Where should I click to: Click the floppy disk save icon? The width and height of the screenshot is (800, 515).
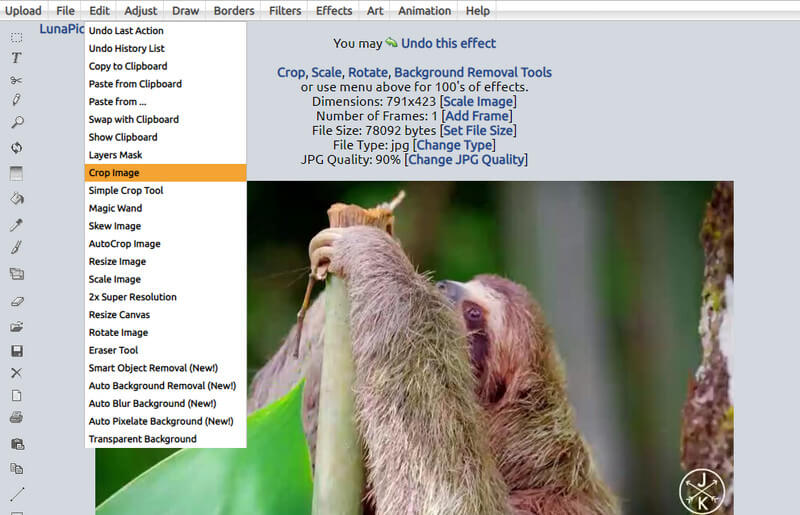[17, 351]
